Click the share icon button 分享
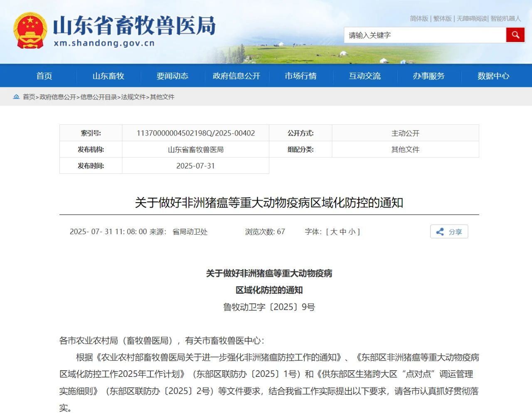The width and height of the screenshot is (532, 416). tap(449, 232)
